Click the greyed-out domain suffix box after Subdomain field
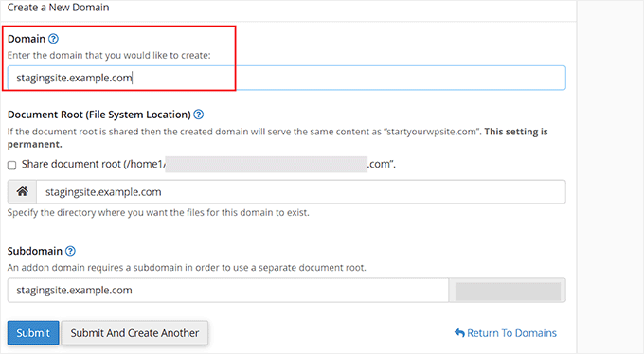Image resolution: width=644 pixels, height=354 pixels. click(508, 291)
